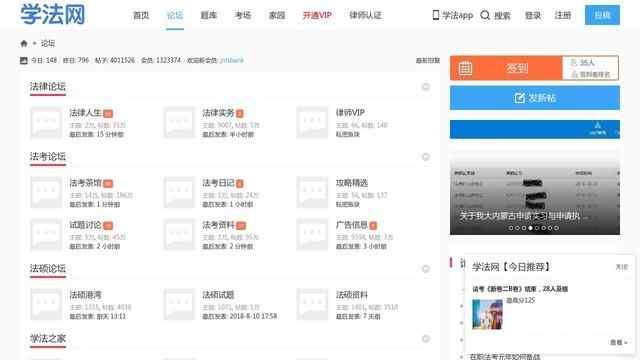Click the blue button in the top-right header
The height and width of the screenshot is (360, 640).
[602, 15]
